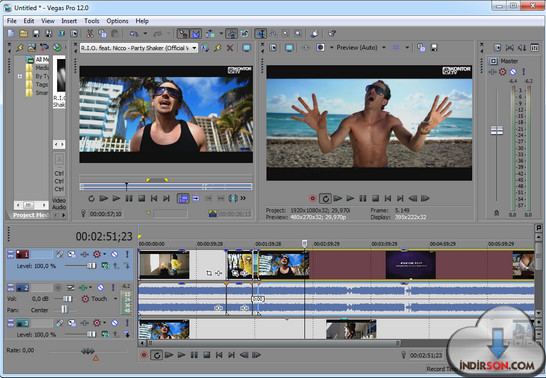Click the Undo arrow icon

(x=134, y=34)
